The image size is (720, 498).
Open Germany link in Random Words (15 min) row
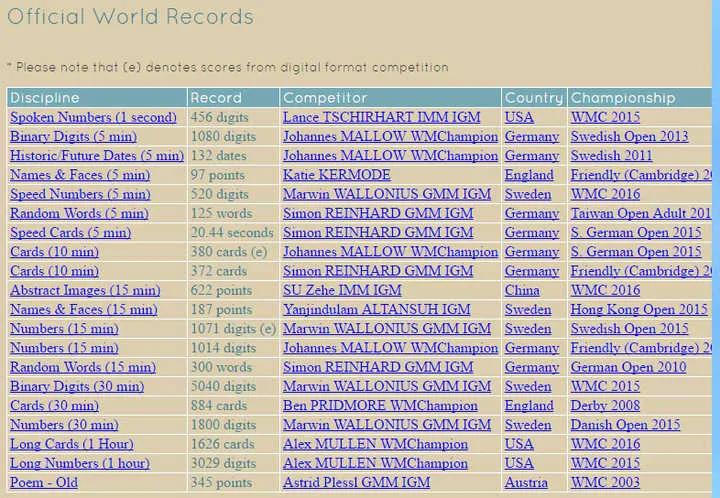(x=532, y=368)
